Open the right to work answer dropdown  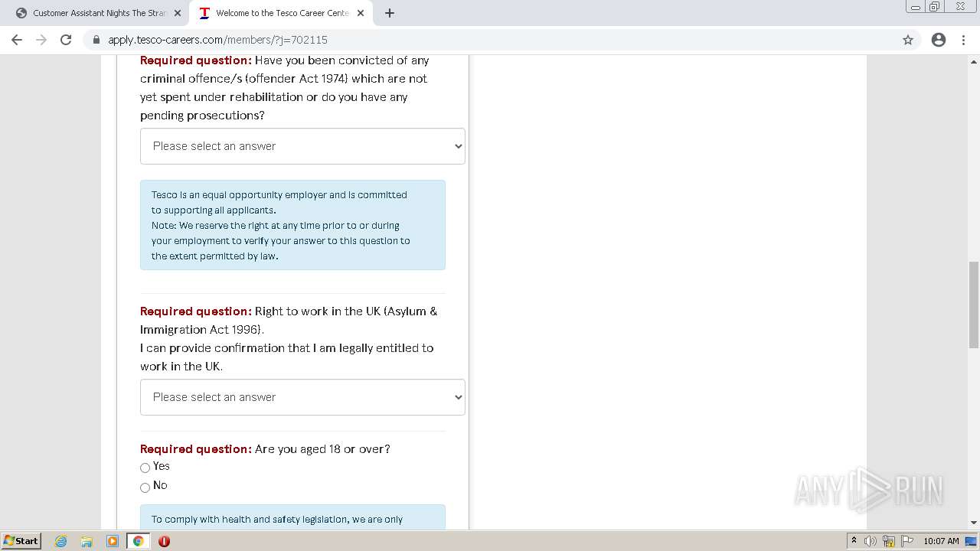[x=302, y=397]
